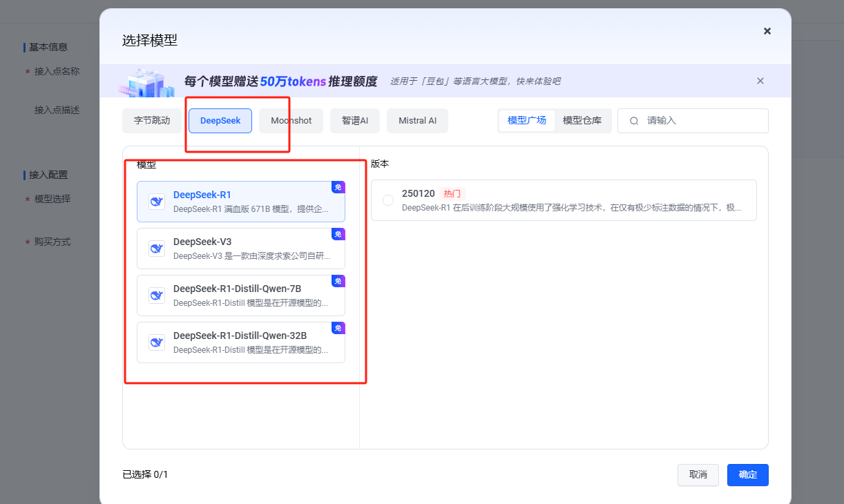Click the 取消 button

(698, 475)
